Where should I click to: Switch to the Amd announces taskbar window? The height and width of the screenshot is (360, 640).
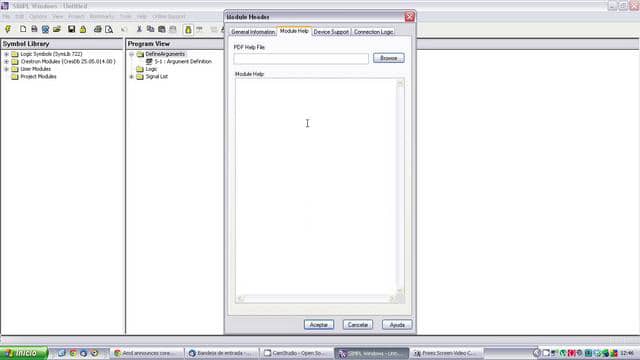[147, 353]
